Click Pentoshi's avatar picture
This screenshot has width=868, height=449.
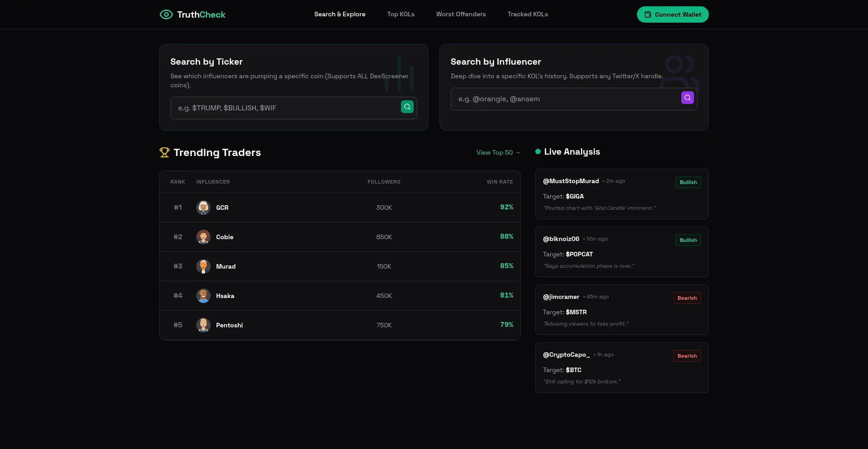(x=203, y=325)
